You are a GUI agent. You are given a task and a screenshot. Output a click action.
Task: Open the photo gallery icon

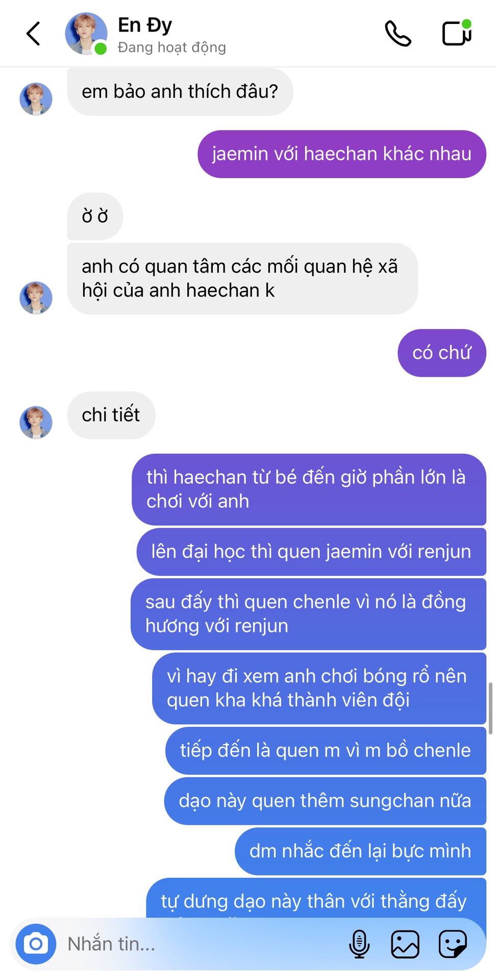(x=405, y=944)
